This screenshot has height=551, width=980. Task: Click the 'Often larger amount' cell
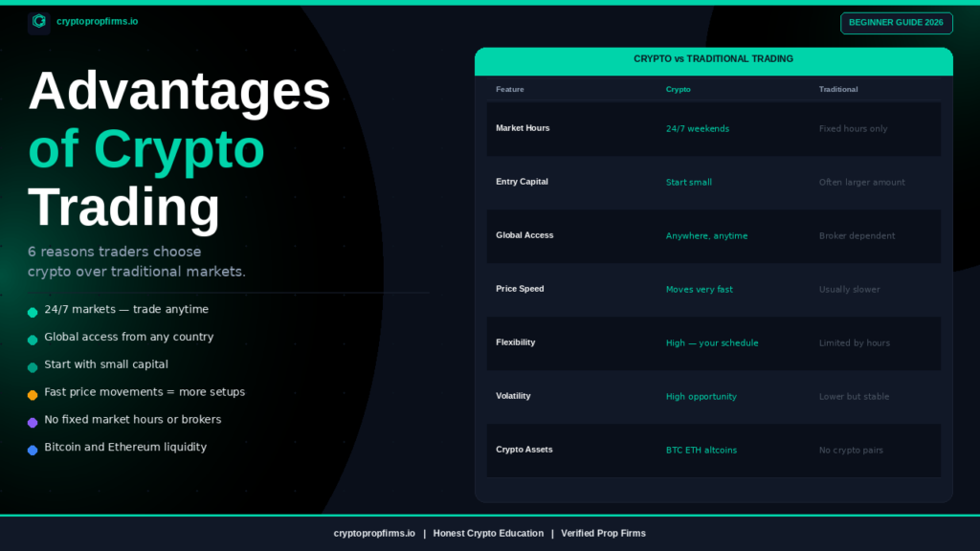pos(862,183)
